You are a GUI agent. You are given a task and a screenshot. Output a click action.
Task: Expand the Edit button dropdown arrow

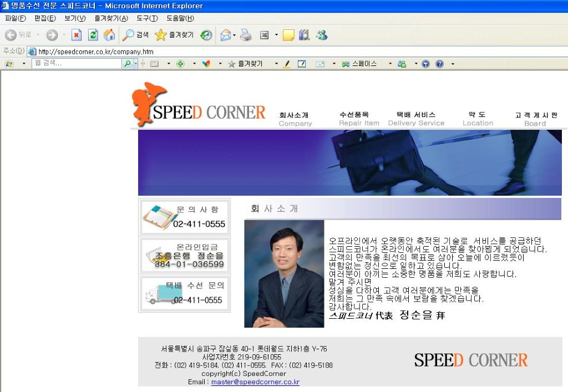276,35
